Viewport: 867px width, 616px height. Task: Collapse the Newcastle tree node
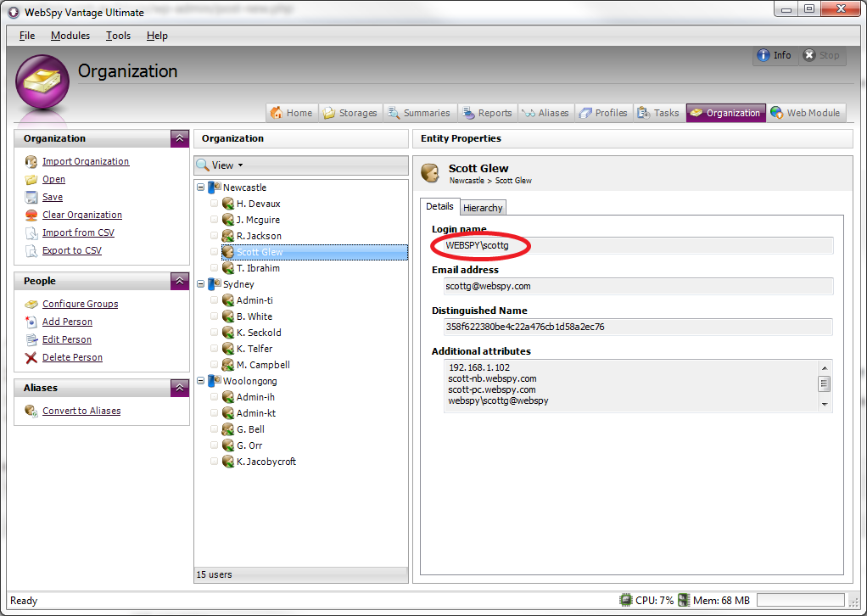(x=201, y=188)
